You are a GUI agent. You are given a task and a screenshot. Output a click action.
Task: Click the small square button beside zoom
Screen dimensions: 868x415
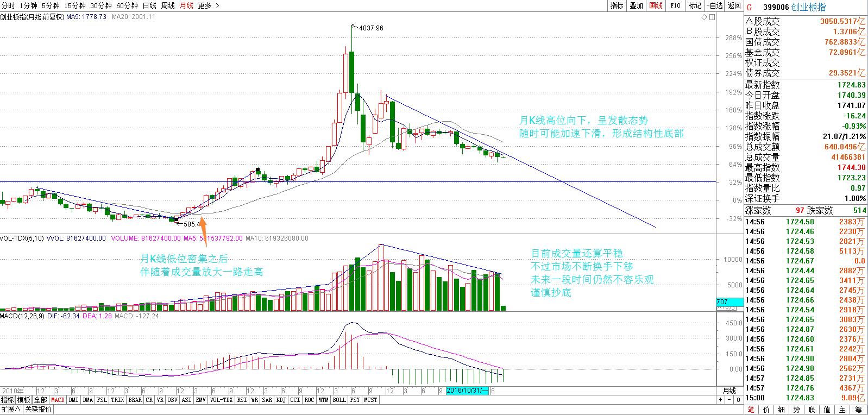pyautogui.click(x=738, y=400)
